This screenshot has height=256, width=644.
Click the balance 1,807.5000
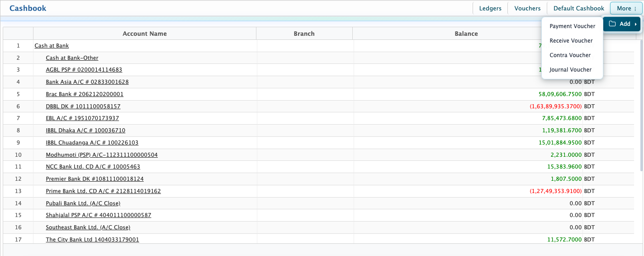566,179
